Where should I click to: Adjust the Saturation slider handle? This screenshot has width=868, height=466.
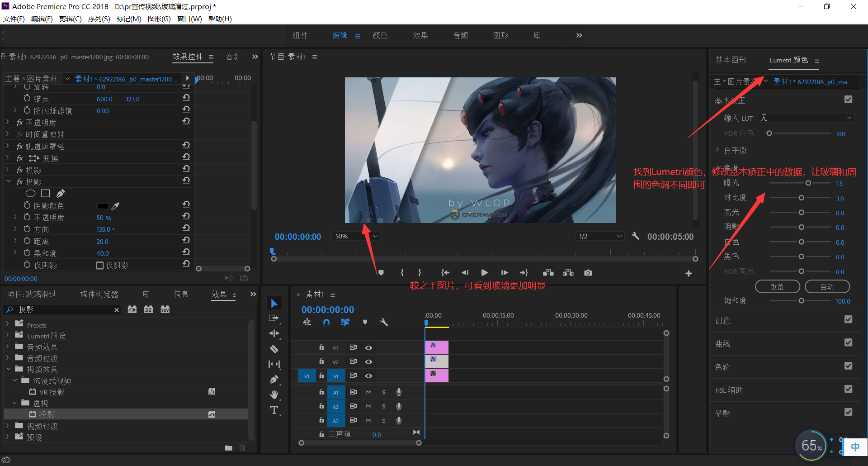[x=801, y=301]
